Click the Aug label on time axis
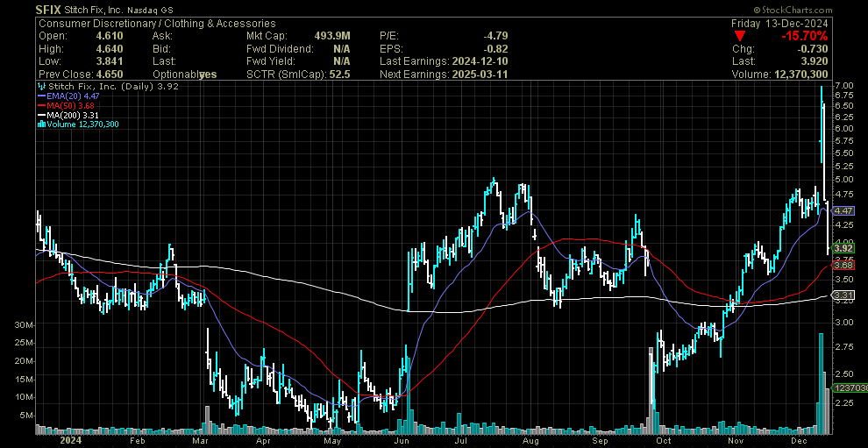Image resolution: width=868 pixels, height=448 pixels. coord(530,440)
